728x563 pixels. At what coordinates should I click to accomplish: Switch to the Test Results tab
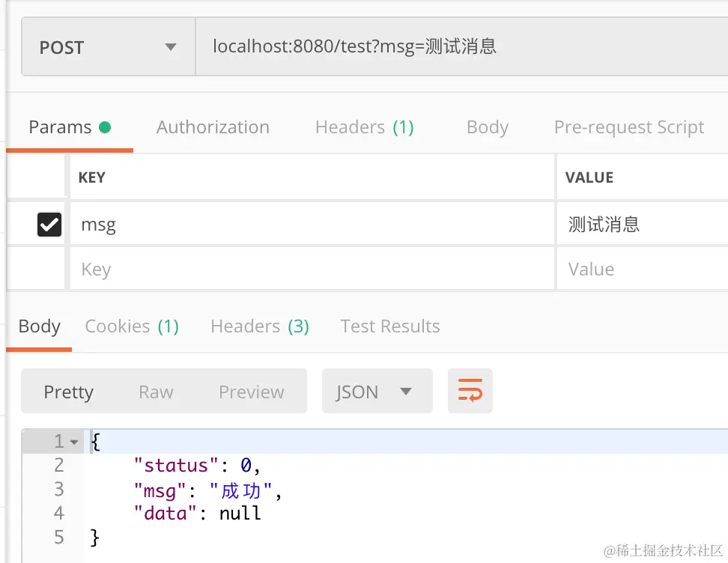pos(389,326)
